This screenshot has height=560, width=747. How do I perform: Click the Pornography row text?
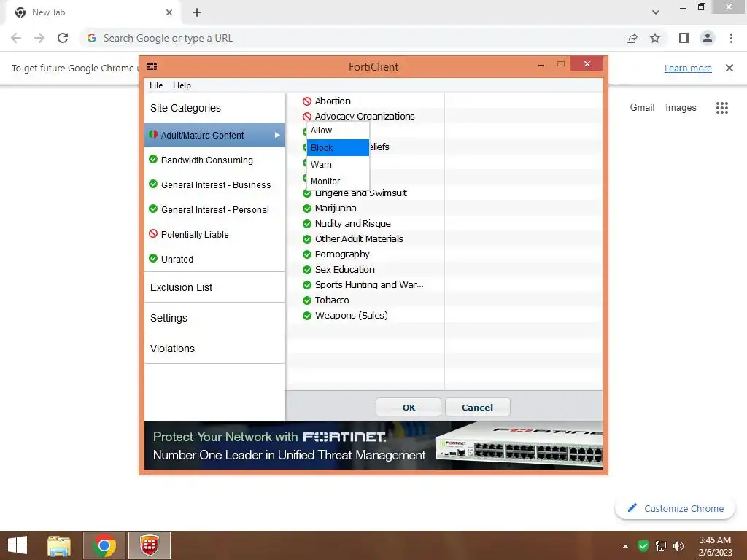(342, 254)
